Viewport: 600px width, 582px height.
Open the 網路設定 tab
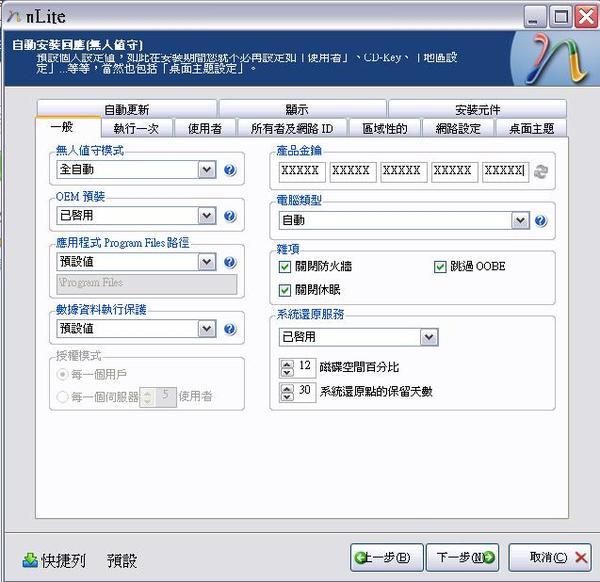click(x=458, y=128)
